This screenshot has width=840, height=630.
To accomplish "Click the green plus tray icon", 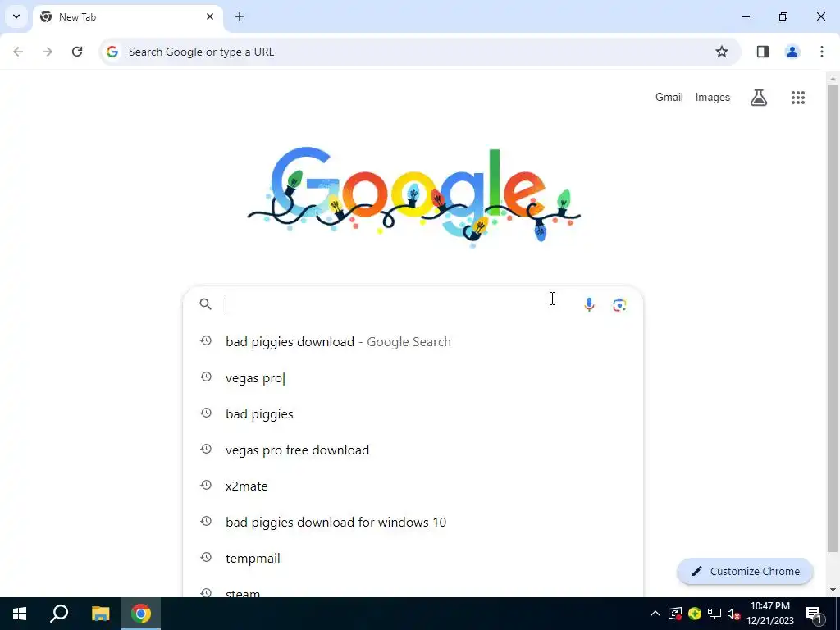I will pos(695,614).
